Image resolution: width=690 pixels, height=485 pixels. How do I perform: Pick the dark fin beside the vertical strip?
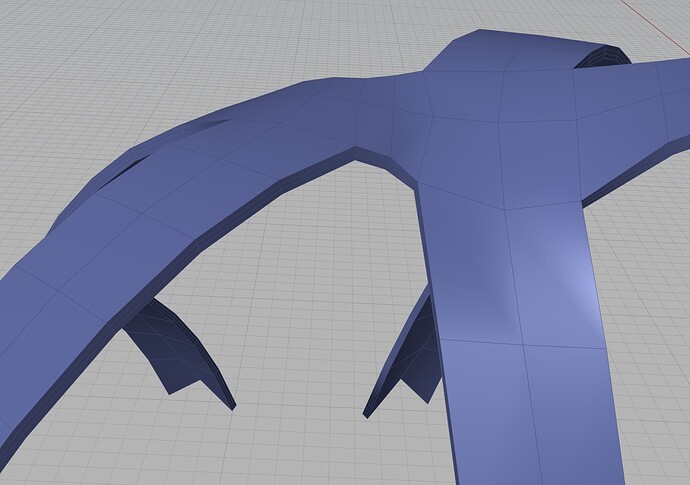tap(403, 352)
